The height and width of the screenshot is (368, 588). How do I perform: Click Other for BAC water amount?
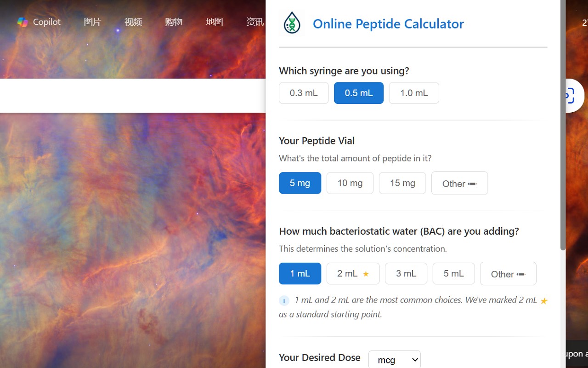click(508, 274)
